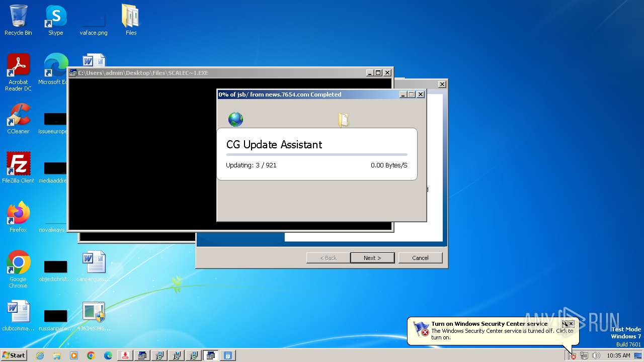Open the FileZilla Client shortcut
Image resolution: width=644 pixels, height=362 pixels.
pos(18,168)
